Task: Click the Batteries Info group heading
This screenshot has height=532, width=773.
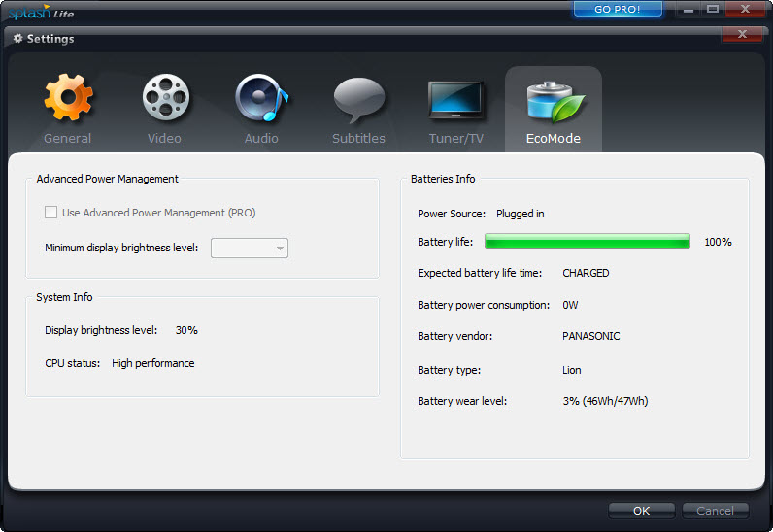Action: tap(443, 179)
